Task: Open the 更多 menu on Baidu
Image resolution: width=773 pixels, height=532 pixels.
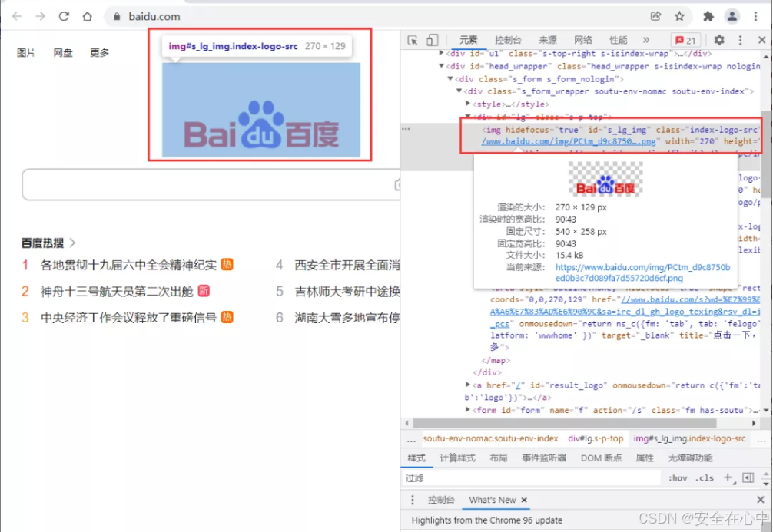Action: 99,53
